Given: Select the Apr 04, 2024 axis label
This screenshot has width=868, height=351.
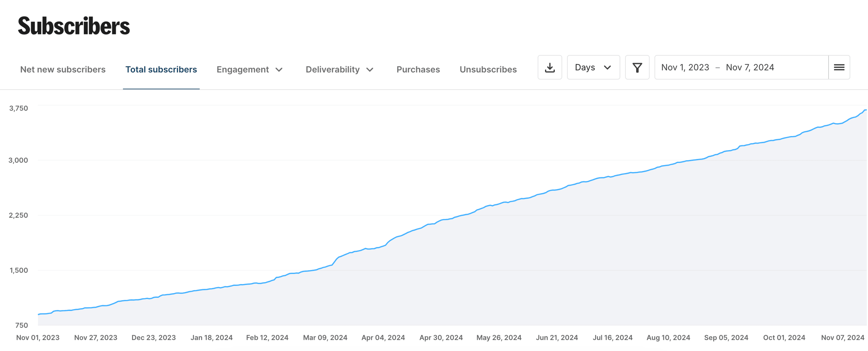Looking at the screenshot, I should pyautogui.click(x=383, y=338).
